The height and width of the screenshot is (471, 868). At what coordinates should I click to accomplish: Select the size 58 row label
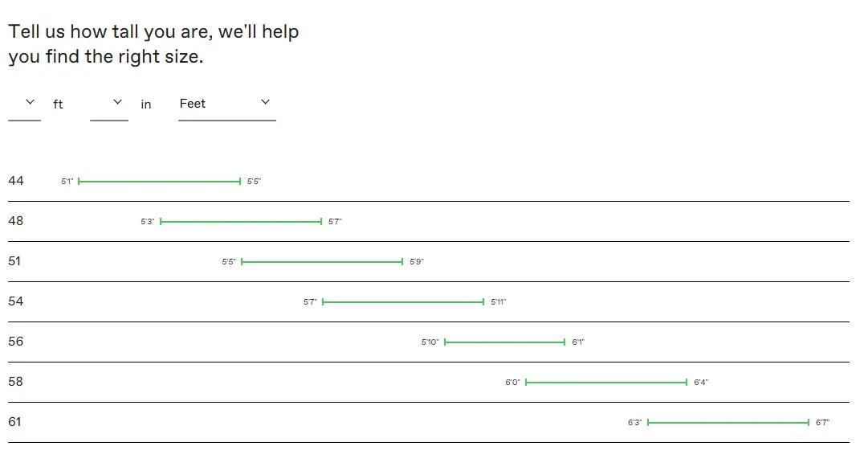click(x=16, y=382)
